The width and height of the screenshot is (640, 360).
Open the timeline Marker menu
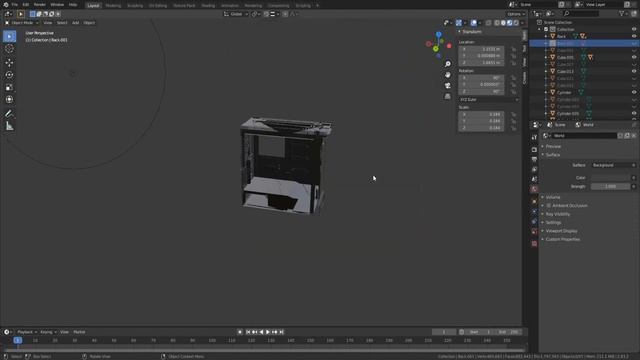[x=79, y=332]
